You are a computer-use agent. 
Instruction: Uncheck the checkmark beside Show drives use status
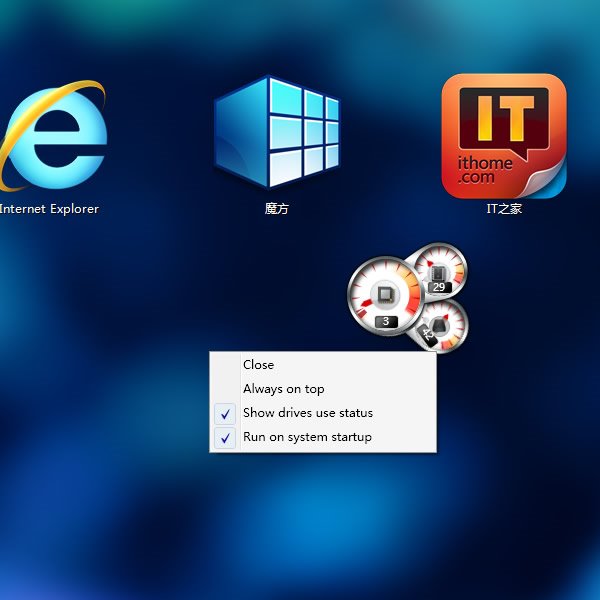click(225, 414)
